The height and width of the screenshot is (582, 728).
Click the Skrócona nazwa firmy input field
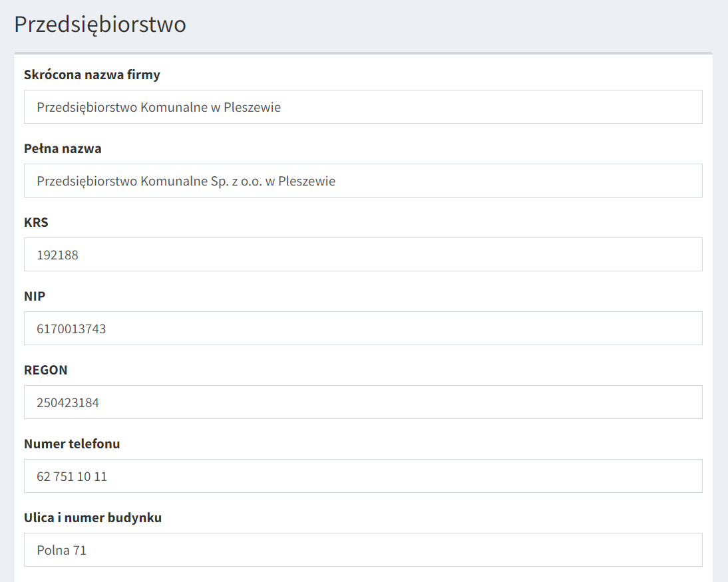363,107
